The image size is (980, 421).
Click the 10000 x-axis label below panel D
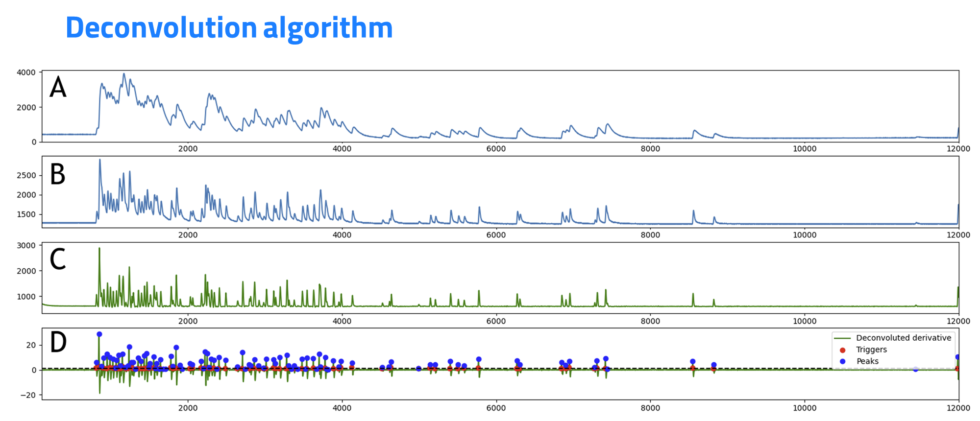click(805, 408)
